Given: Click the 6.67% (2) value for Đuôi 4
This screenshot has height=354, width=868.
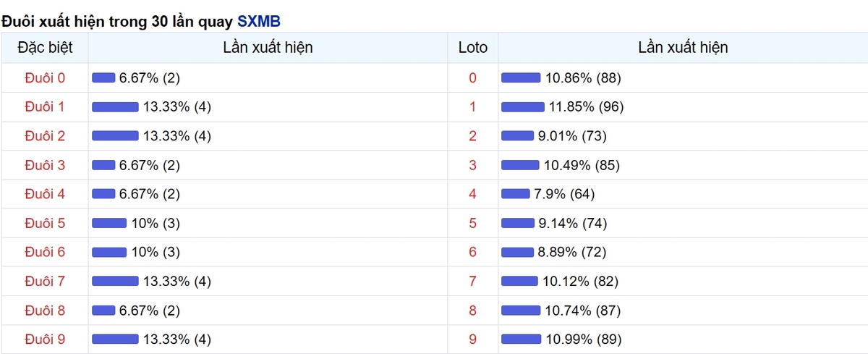Looking at the screenshot, I should pyautogui.click(x=150, y=194).
